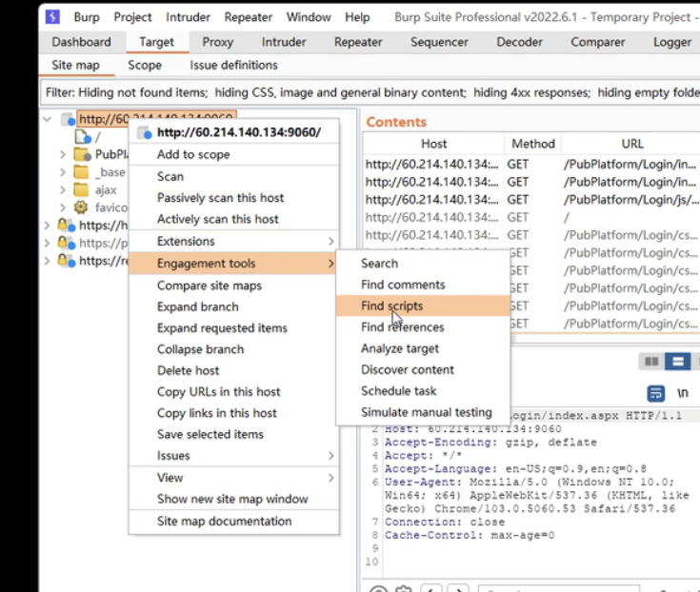Select Expand requested items
Viewport: 700px width, 592px height.
pos(234,328)
